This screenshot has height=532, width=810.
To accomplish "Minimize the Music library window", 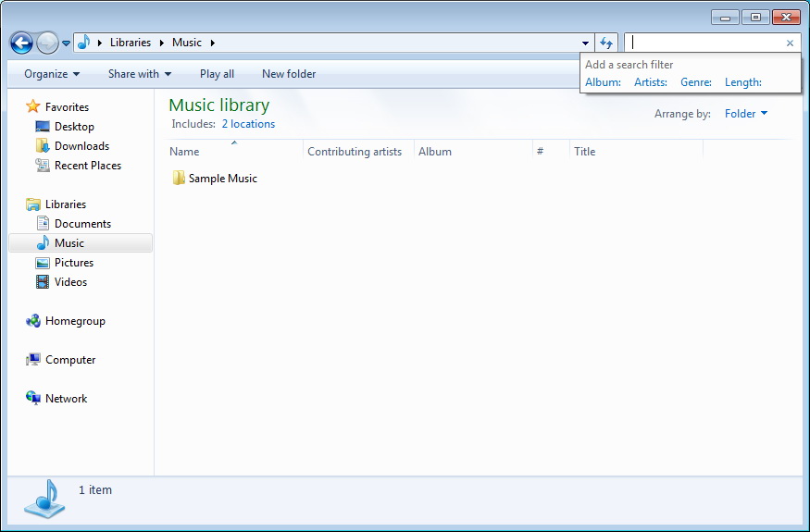I will coord(725,18).
